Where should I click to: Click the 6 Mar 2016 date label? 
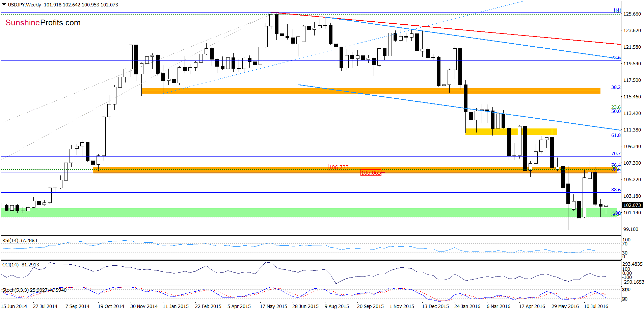(499, 306)
